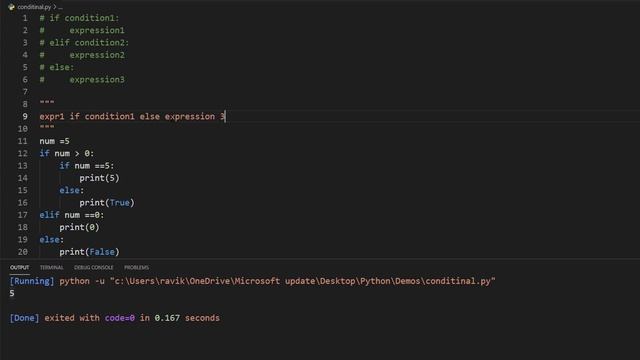Open the DEBUG CONSOLE tab
The height and width of the screenshot is (360, 640).
point(93,267)
